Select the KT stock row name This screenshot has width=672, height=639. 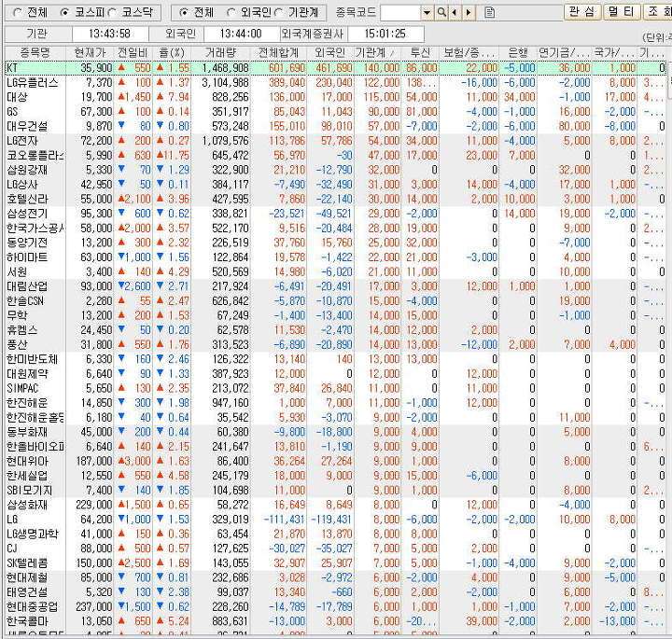pyautogui.click(x=12, y=68)
